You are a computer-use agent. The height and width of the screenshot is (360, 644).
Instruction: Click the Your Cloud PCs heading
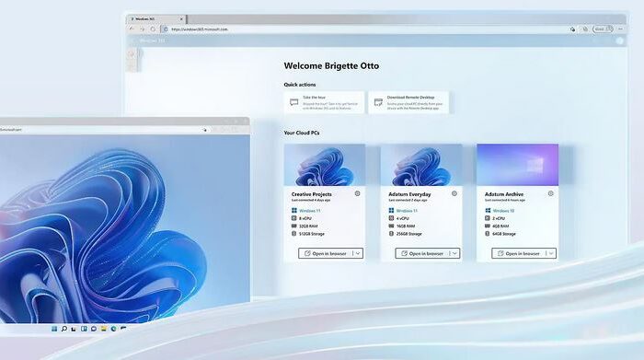(x=302, y=133)
